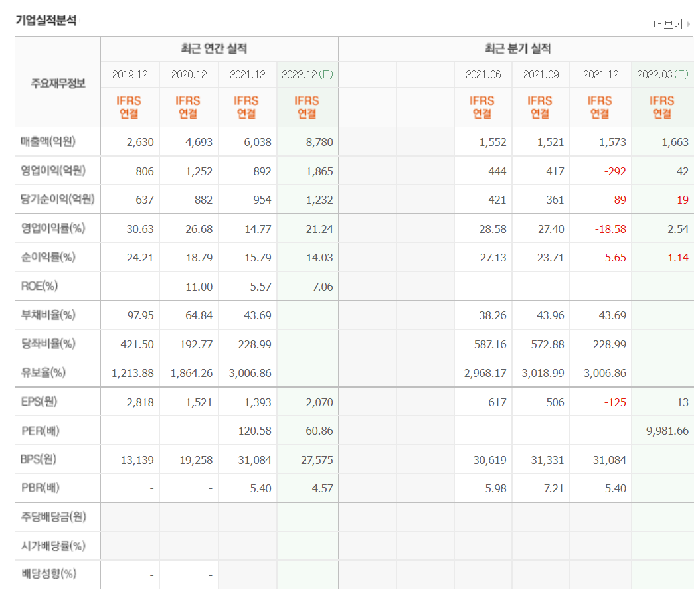The height and width of the screenshot is (590, 700).
Task: Select the 1,213.88 reserve ratio value
Action: 133,373
